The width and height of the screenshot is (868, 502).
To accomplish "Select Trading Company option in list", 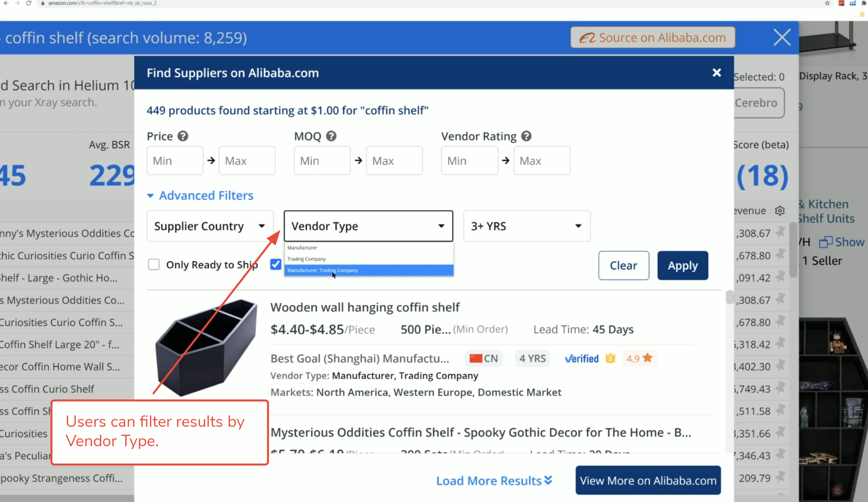I will [307, 259].
